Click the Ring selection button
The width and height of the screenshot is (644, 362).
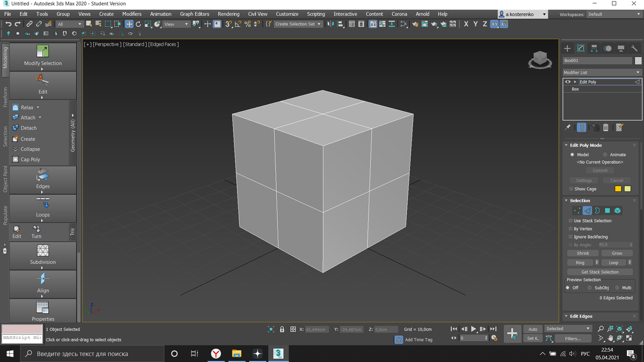point(580,263)
